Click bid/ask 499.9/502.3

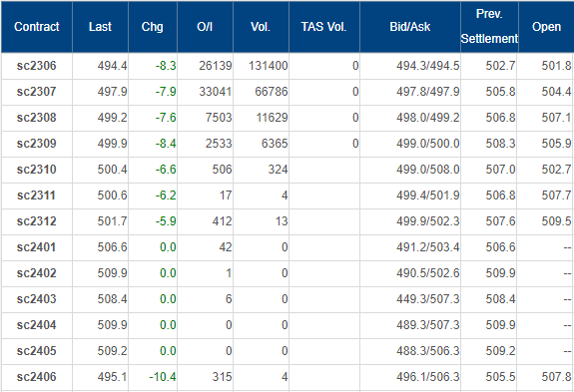(x=428, y=221)
